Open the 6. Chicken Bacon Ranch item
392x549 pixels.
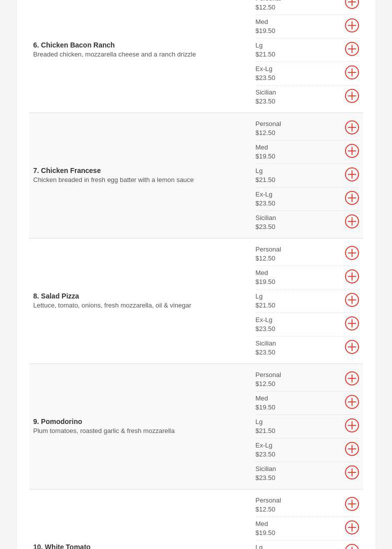[x=74, y=45]
